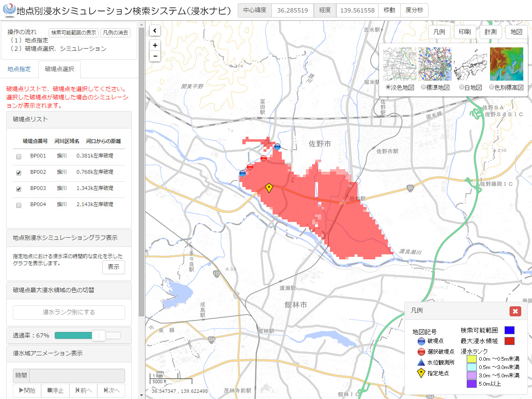This screenshot has height=399, width=532.
Task: Click 表示 to show the simulation graph
Action: [x=113, y=267]
